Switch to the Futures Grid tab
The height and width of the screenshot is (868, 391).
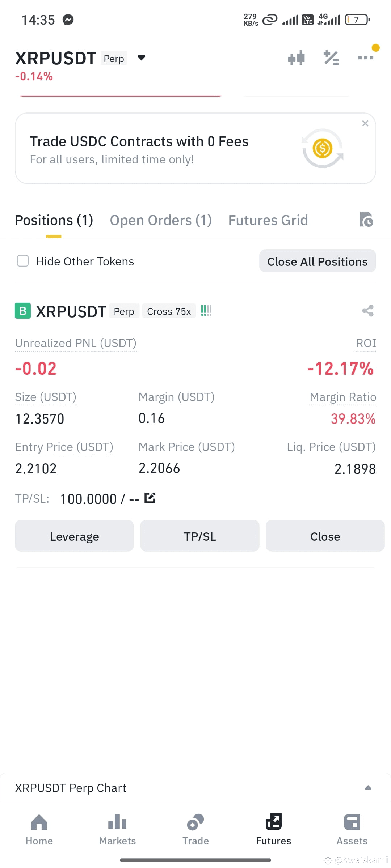point(268,220)
